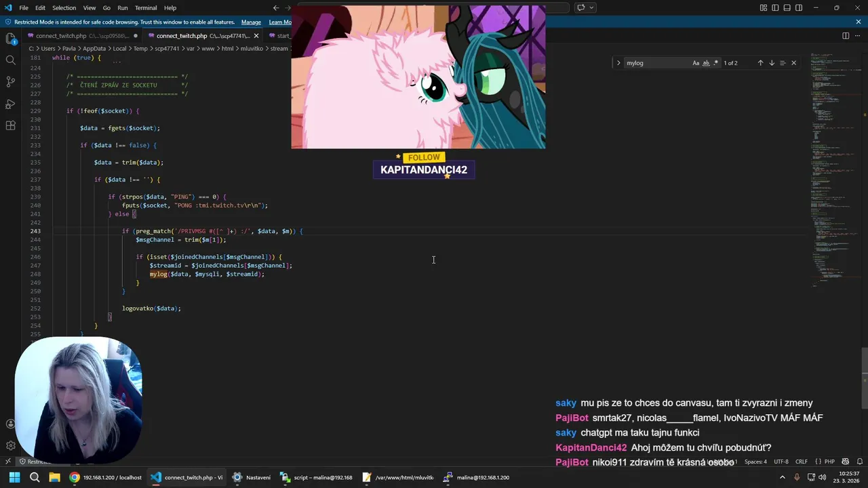The image size is (868, 488).
Task: Select the mluvitko breadcrumb segment
Action: tap(252, 49)
